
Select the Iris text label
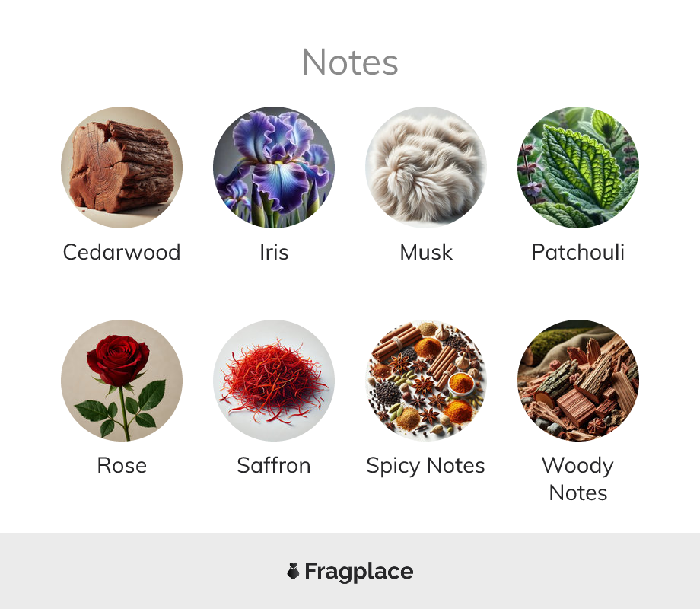tap(274, 252)
